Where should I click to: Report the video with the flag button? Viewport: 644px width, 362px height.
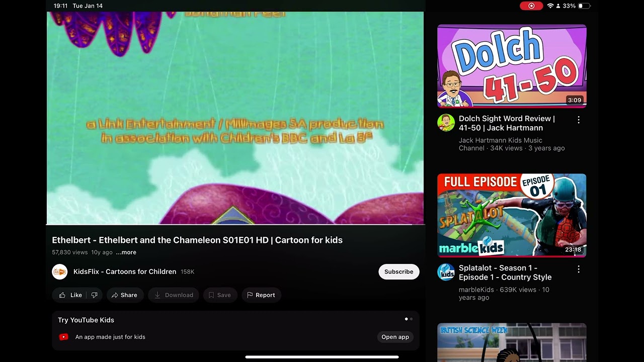tap(261, 295)
